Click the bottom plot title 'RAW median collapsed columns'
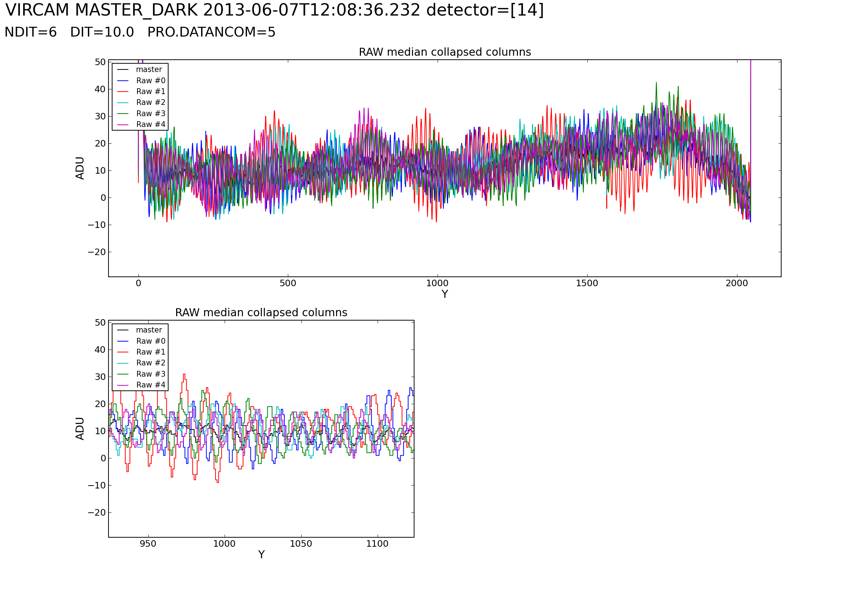 coord(261,313)
